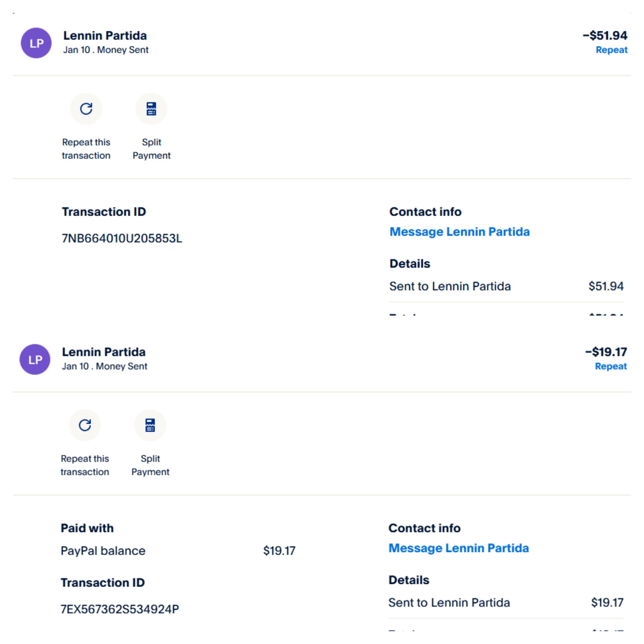Select transaction ID 7EX567362S534924P
Image resolution: width=644 pixels, height=644 pixels.
click(x=120, y=609)
